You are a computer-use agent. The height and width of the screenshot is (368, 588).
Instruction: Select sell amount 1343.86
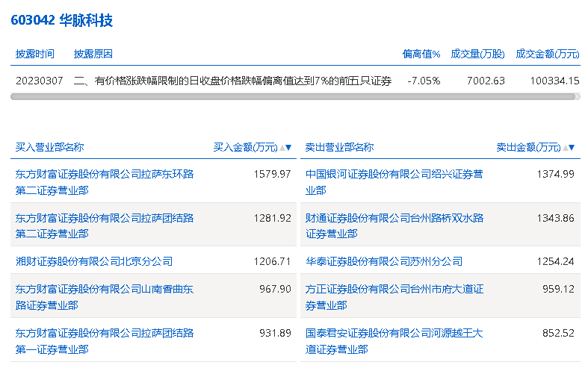click(x=555, y=218)
